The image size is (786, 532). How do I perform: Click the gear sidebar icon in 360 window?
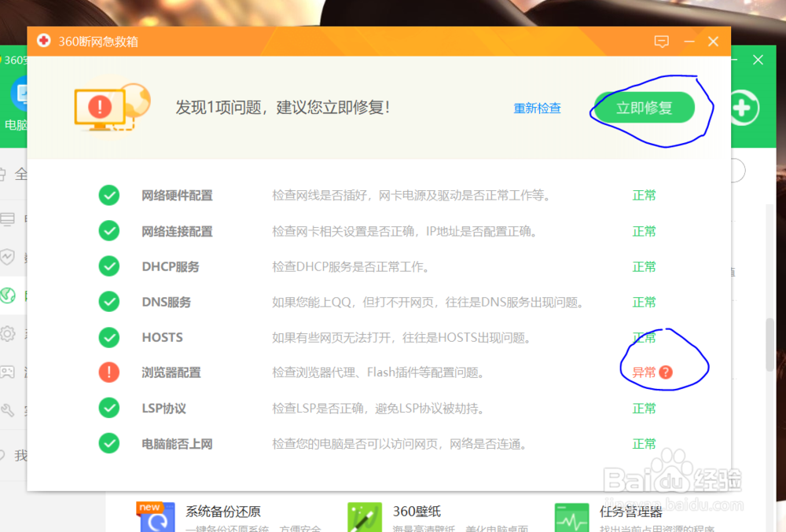pos(8,334)
